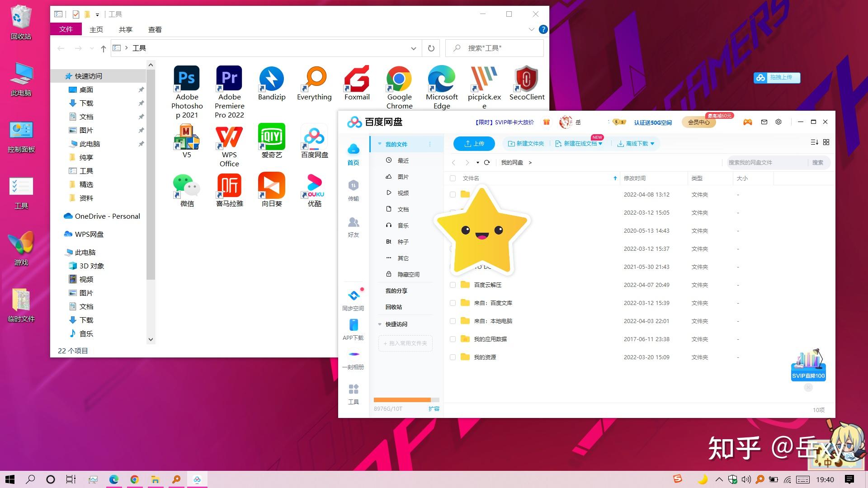The image size is (868, 488).
Task: Collapse 我的文件 section in Baidu Netdisk
Action: [x=380, y=144]
